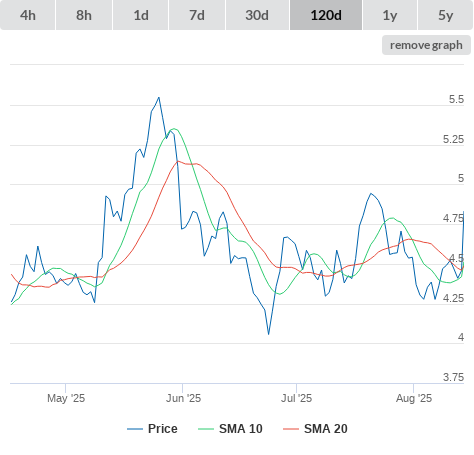Click the remove graph button
The width and height of the screenshot is (474, 455).
426,45
